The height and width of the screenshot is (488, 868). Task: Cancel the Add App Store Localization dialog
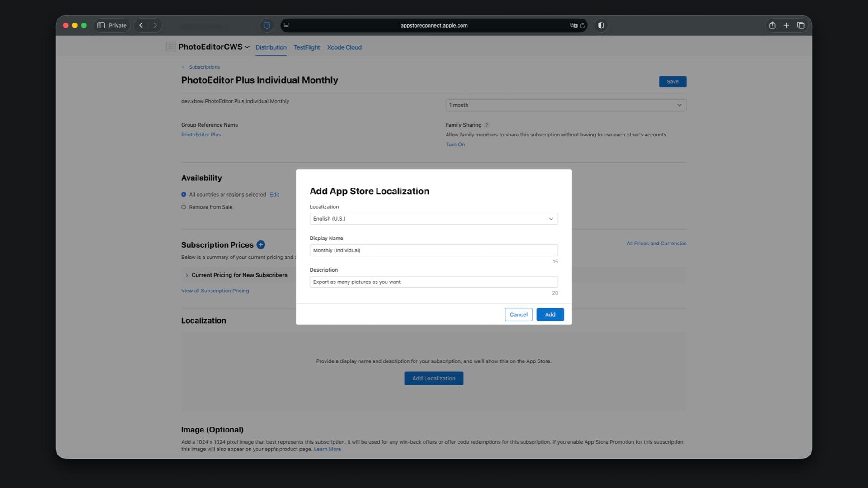[518, 314]
